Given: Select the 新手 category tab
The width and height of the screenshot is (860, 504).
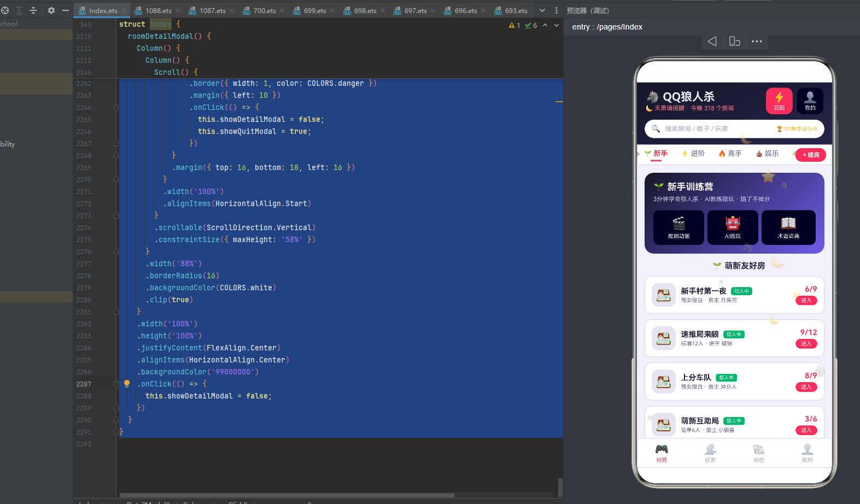Looking at the screenshot, I should [656, 154].
